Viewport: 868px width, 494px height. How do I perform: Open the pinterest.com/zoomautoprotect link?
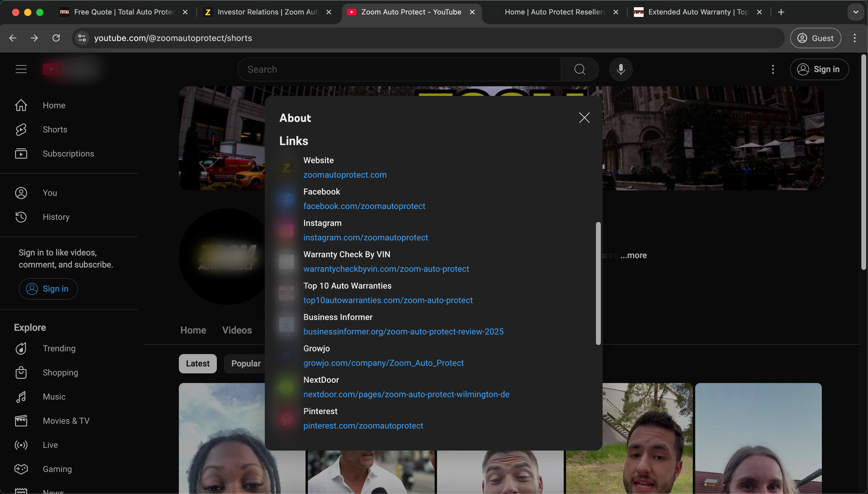(x=363, y=426)
